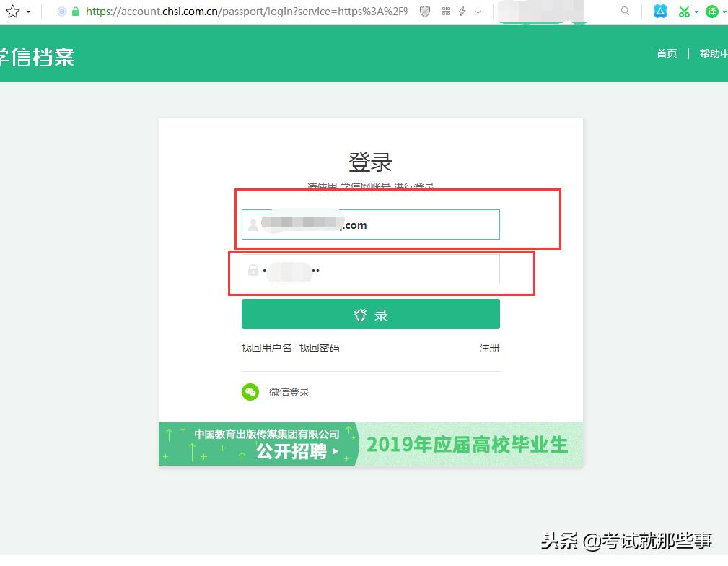
Task: Click the blue cloud download toolbar icon
Action: coord(659,12)
